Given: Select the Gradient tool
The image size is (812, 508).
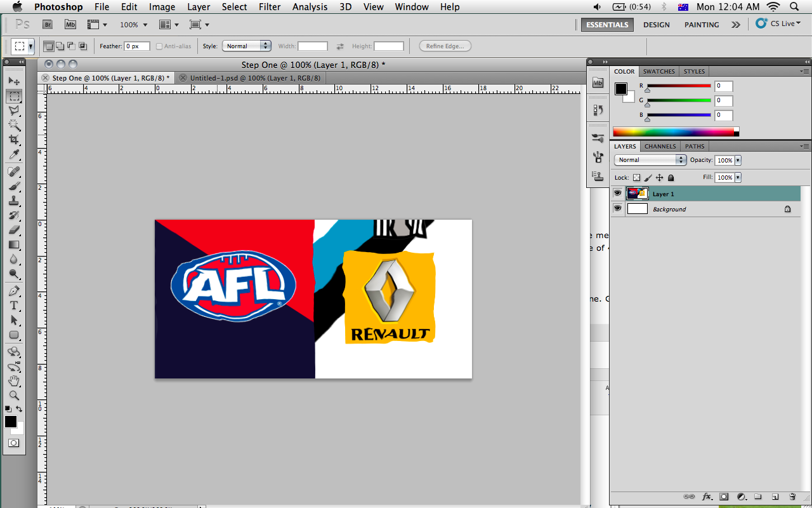Looking at the screenshot, I should click(x=14, y=244).
